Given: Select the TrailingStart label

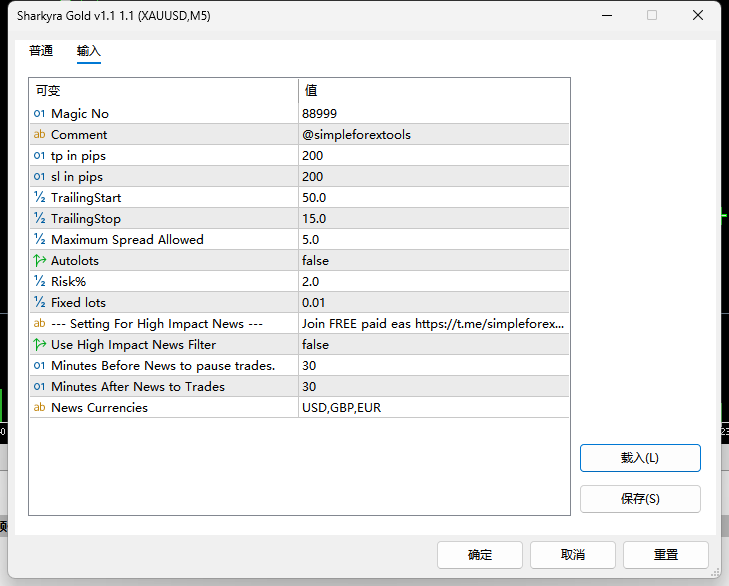Looking at the screenshot, I should (86, 198).
